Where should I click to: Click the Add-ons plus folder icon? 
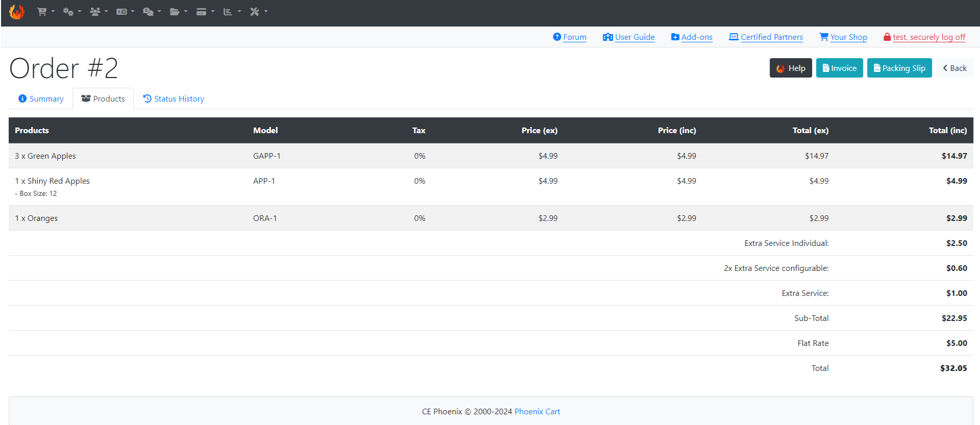point(675,37)
